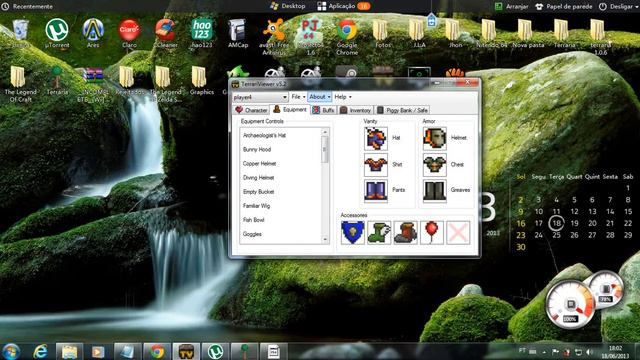Screen dimensions: 640x360
Task: Click the TerrariViewer taskbar button
Action: [186, 351]
